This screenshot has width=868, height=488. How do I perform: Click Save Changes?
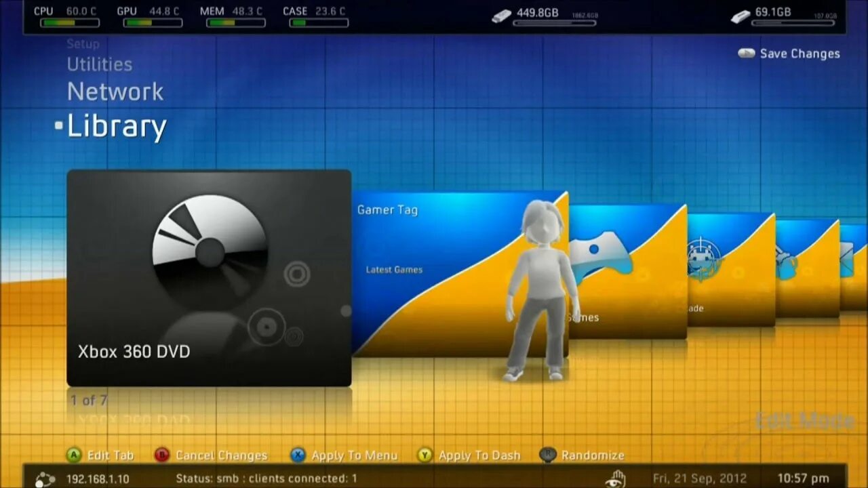coord(800,54)
